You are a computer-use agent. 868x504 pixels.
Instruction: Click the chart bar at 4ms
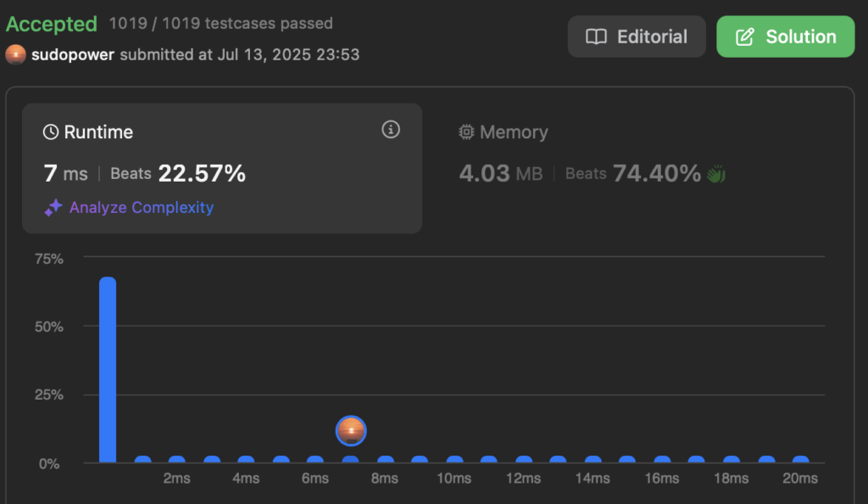click(246, 459)
